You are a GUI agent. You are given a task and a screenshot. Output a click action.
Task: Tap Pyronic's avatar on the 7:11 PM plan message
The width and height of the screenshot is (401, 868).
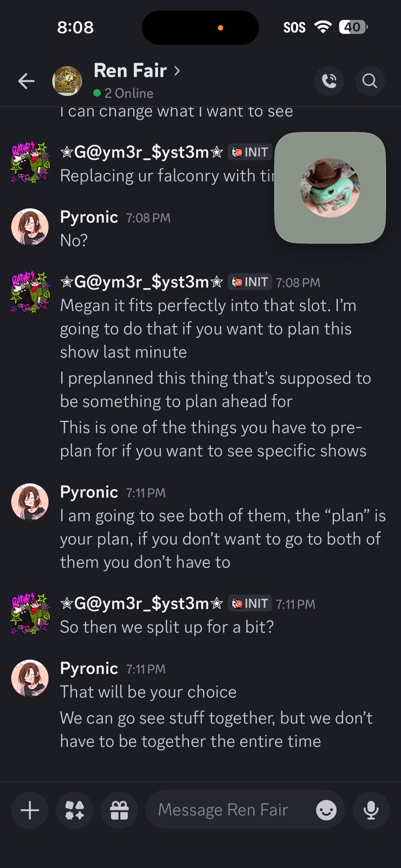pyautogui.click(x=30, y=502)
